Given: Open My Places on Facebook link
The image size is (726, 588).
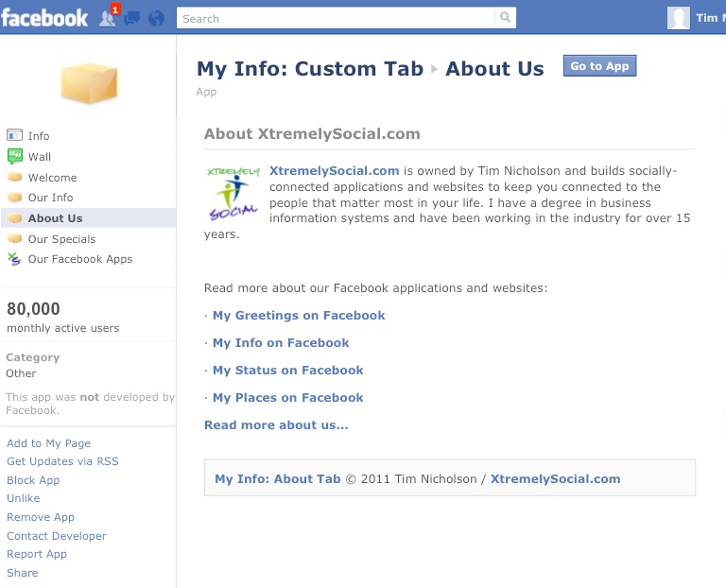Looking at the screenshot, I should (288, 397).
